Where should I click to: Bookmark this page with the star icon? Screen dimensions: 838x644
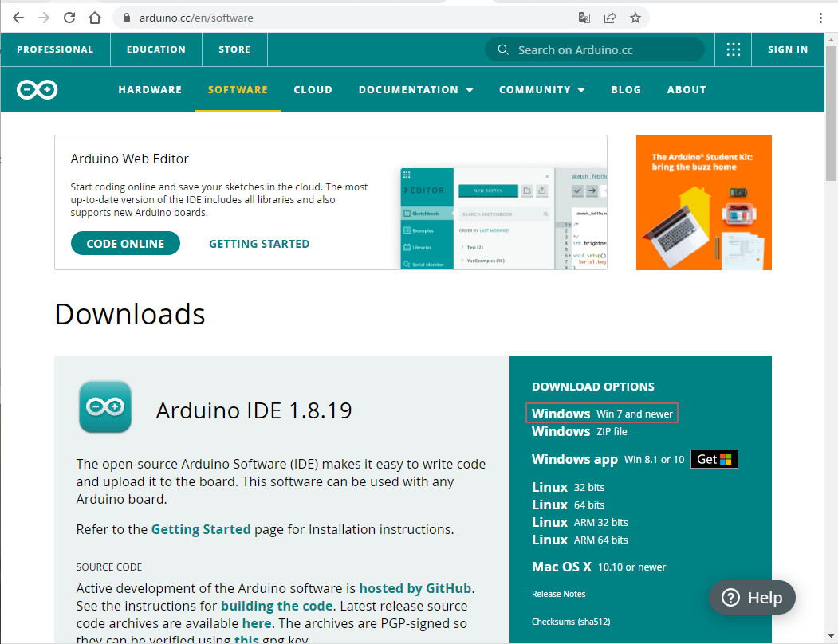pos(635,18)
